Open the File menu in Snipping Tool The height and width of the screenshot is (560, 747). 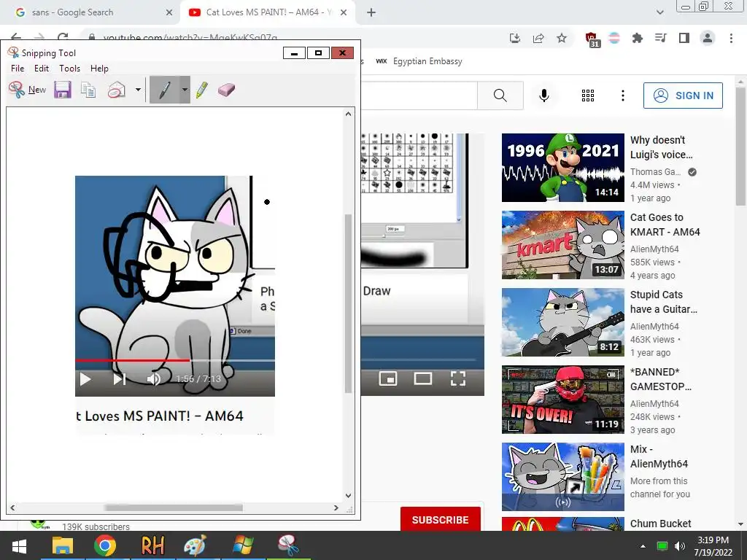(18, 68)
